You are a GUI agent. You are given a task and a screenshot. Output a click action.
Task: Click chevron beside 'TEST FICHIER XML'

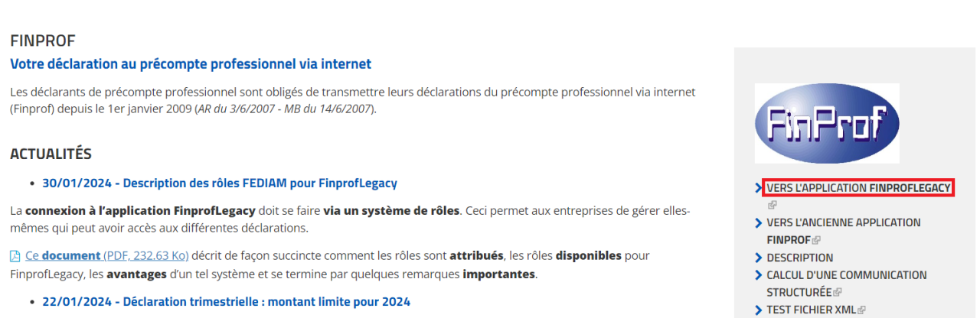759,310
